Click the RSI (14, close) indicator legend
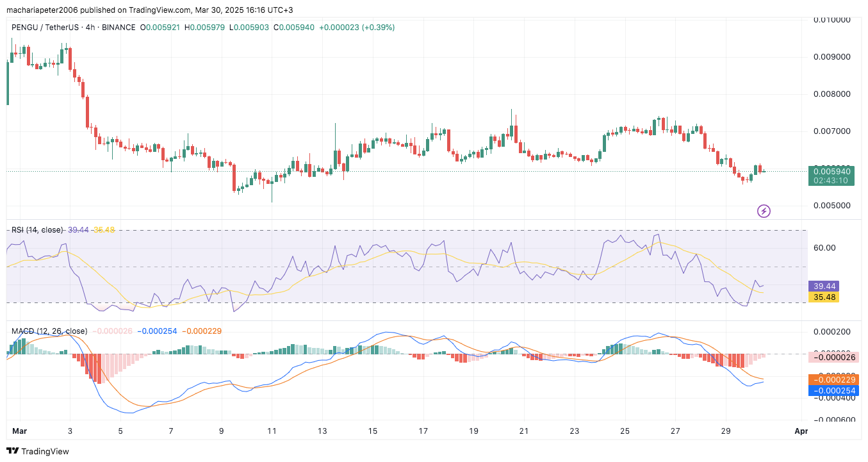Viewport: 868px width, 462px height. (x=38, y=229)
